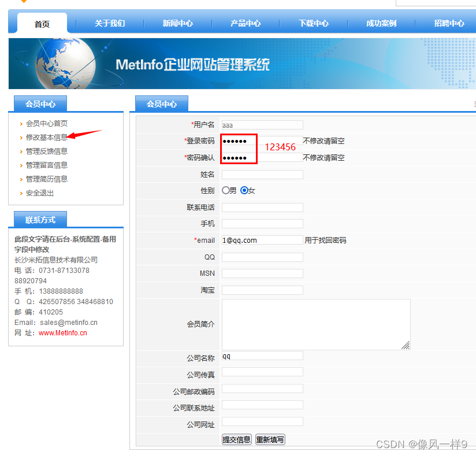476x455 pixels.
Task: Click the postal code 410205
Action: (51, 312)
